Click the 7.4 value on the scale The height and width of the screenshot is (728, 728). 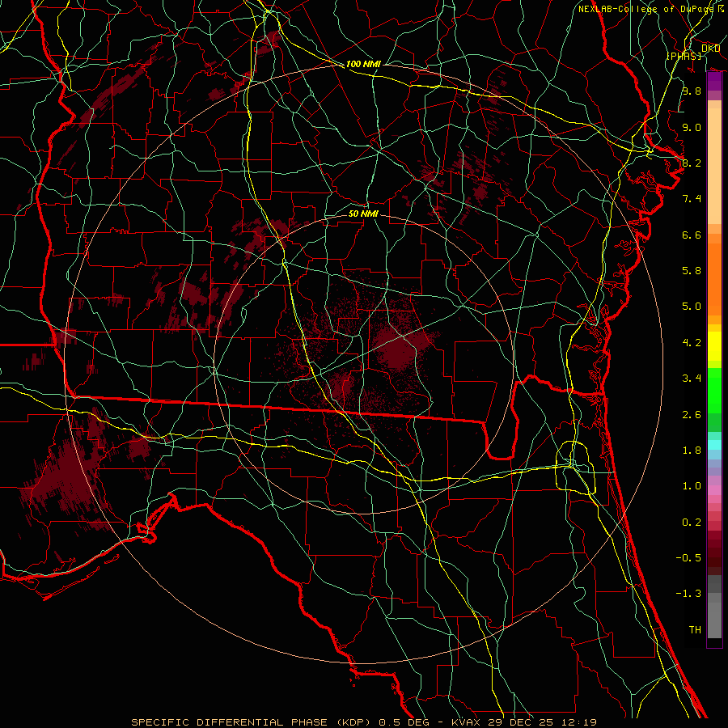[x=692, y=199]
